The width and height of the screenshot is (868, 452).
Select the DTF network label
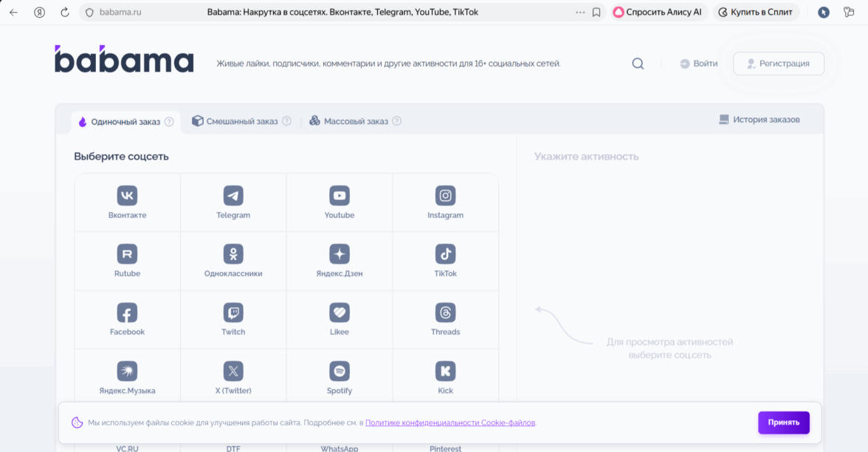click(x=233, y=448)
